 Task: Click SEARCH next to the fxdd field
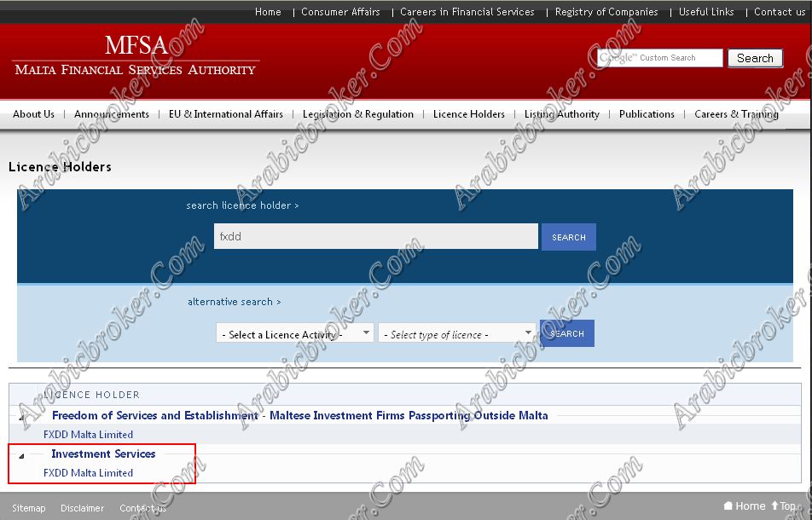point(569,237)
